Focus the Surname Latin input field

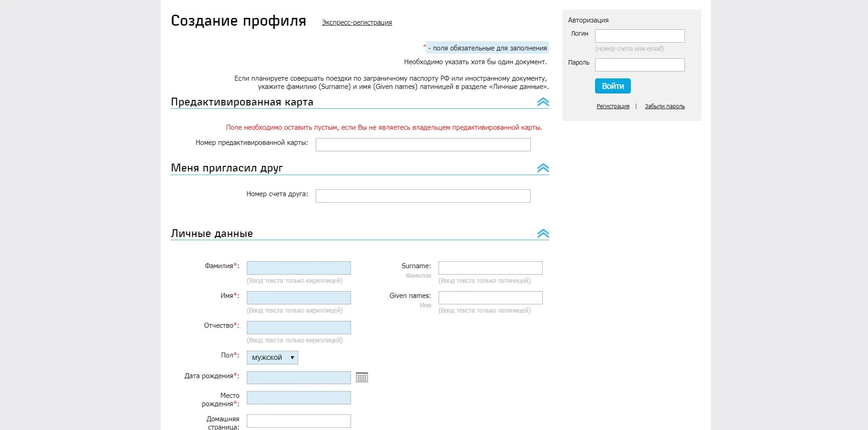pyautogui.click(x=490, y=268)
